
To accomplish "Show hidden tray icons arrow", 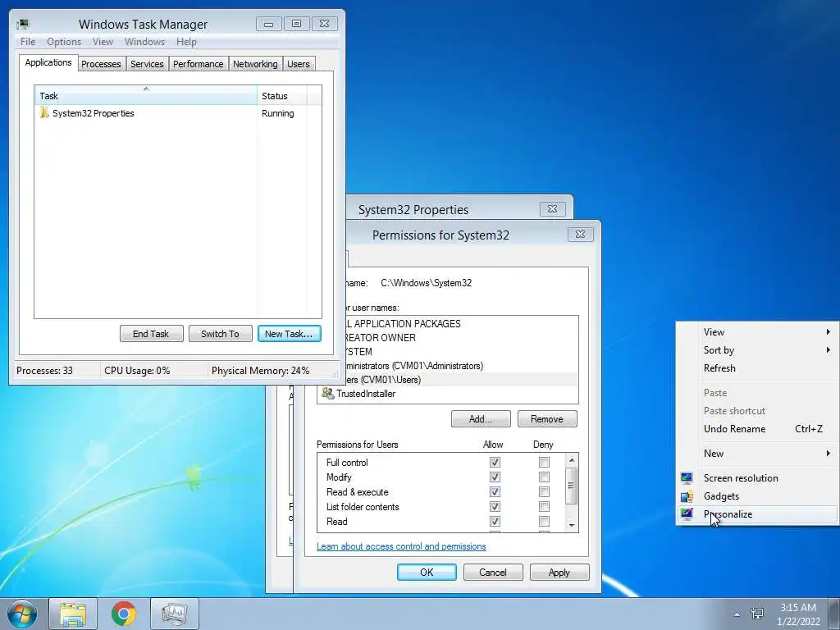I will click(737, 614).
